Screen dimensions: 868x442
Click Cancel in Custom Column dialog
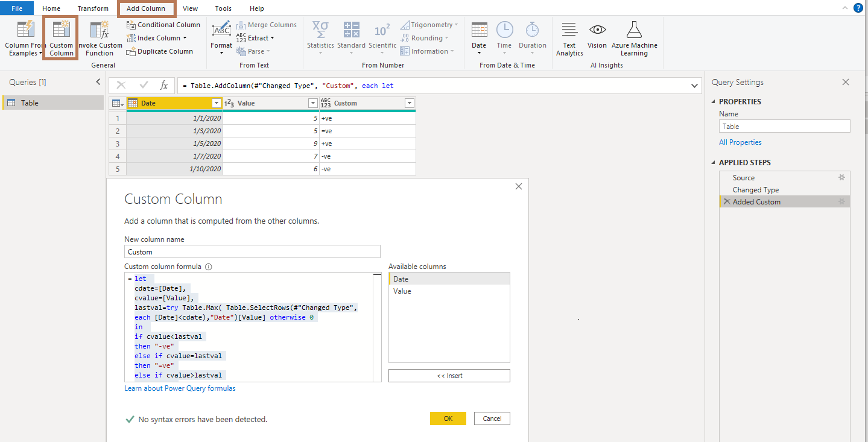[x=492, y=418]
